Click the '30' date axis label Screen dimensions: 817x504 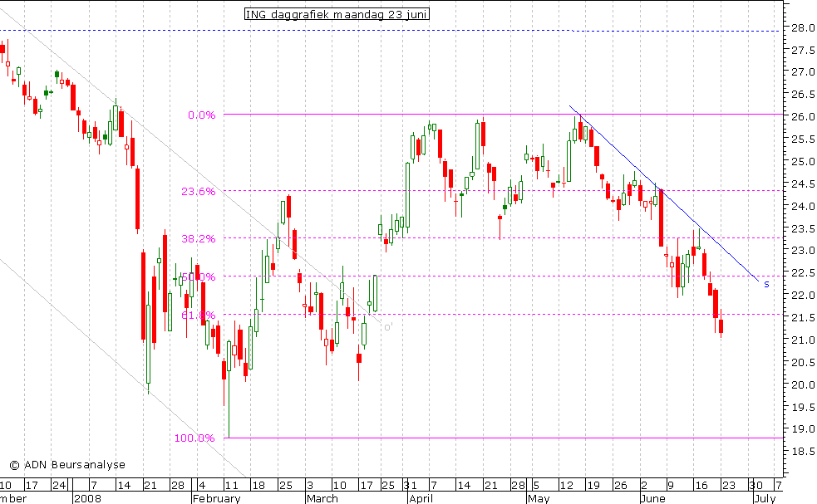[x=756, y=485]
